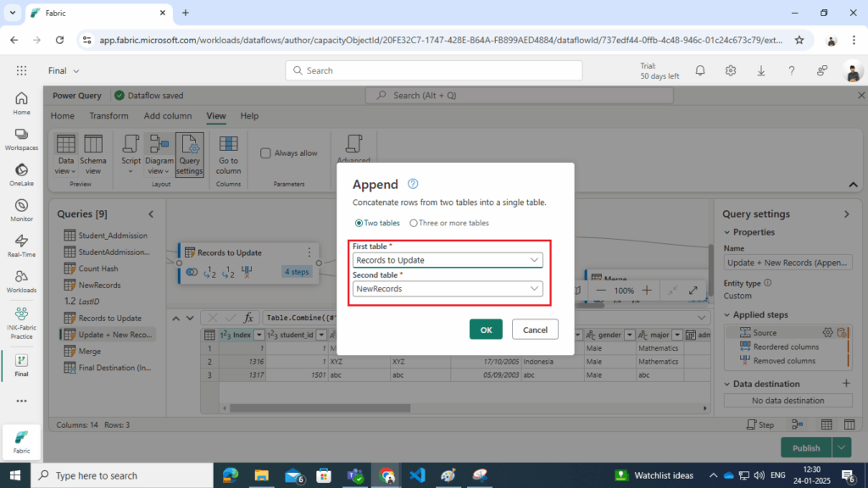Click the query Name input field
Viewport: 868px width, 488px height.
[787, 263]
